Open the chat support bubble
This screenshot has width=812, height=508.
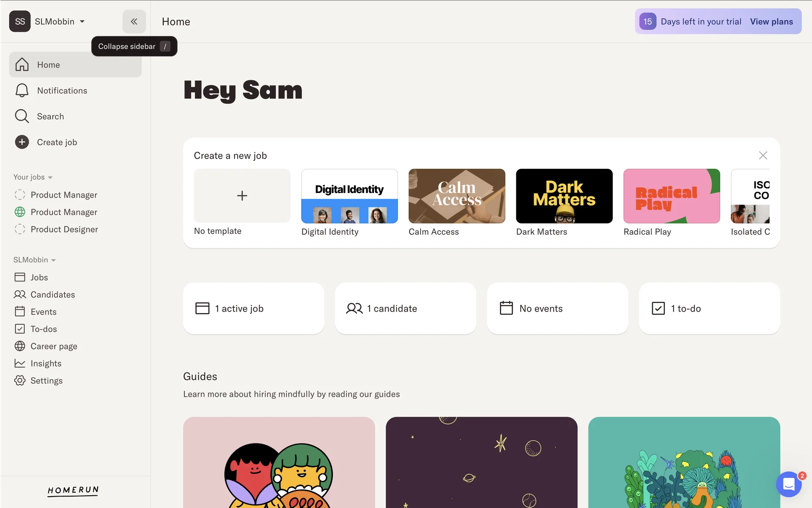(x=789, y=484)
